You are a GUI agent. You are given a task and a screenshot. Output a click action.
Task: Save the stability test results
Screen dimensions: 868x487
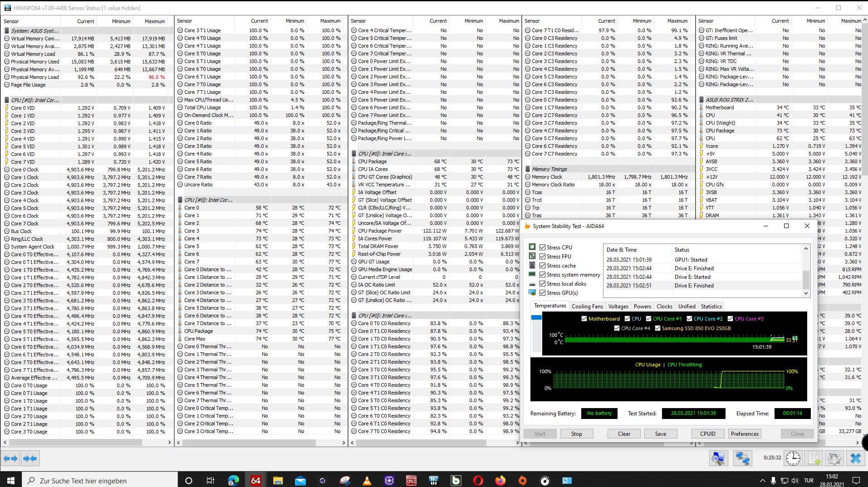point(661,433)
